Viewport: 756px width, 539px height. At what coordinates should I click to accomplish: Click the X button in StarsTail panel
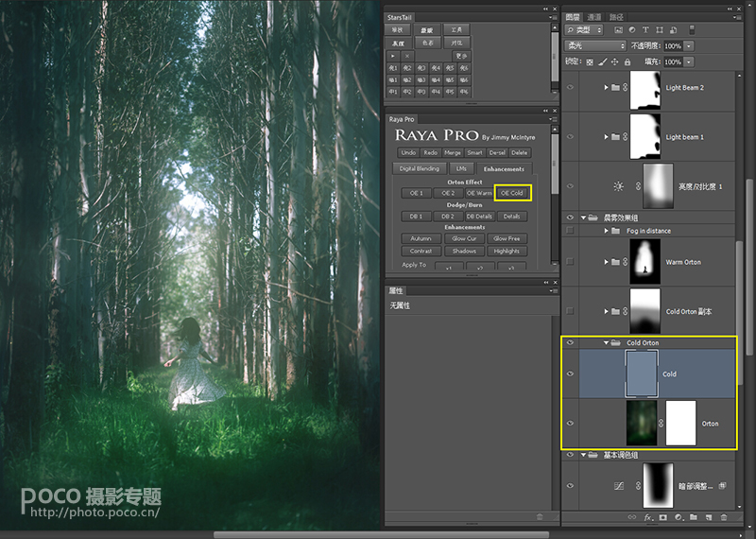pos(407,56)
